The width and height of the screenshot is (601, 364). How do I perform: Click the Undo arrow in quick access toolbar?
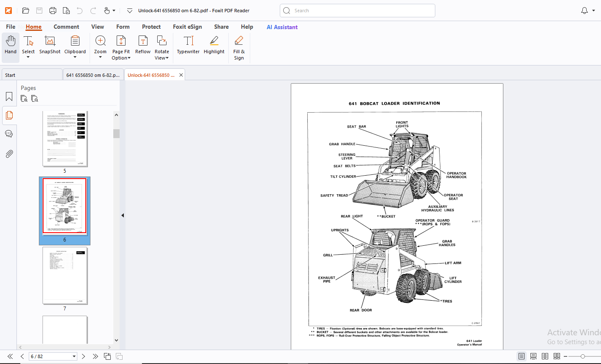pos(79,11)
